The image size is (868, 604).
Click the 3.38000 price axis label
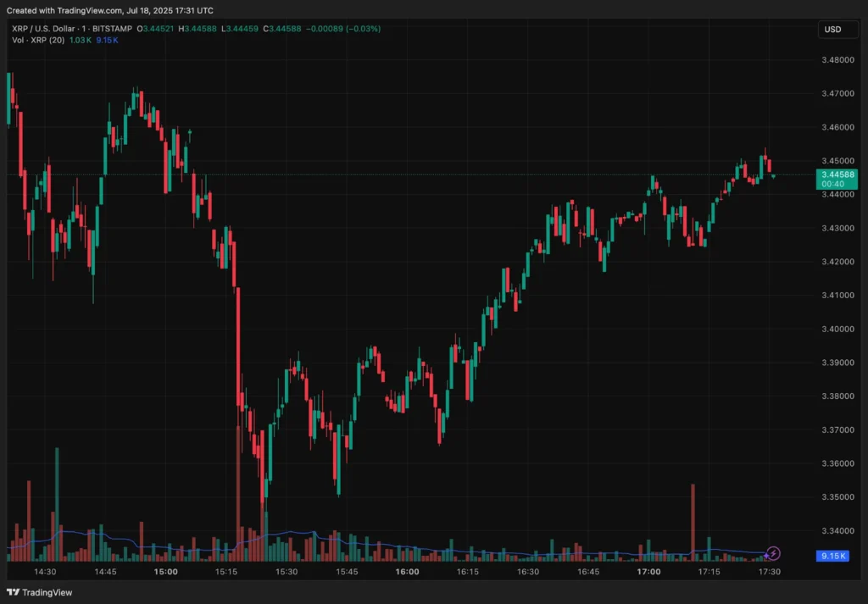point(837,396)
